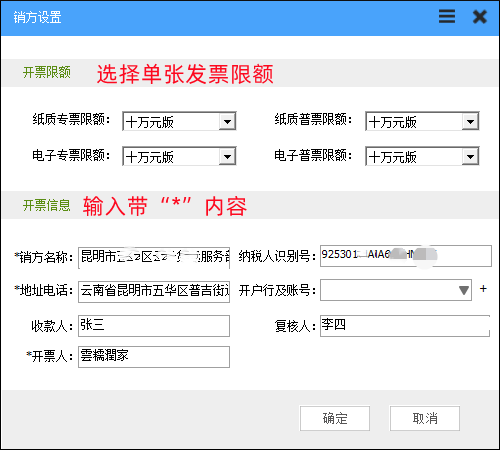This screenshot has width=500, height=450.
Task: Click the plus icon beside 开户行及账号
Action: [483, 289]
